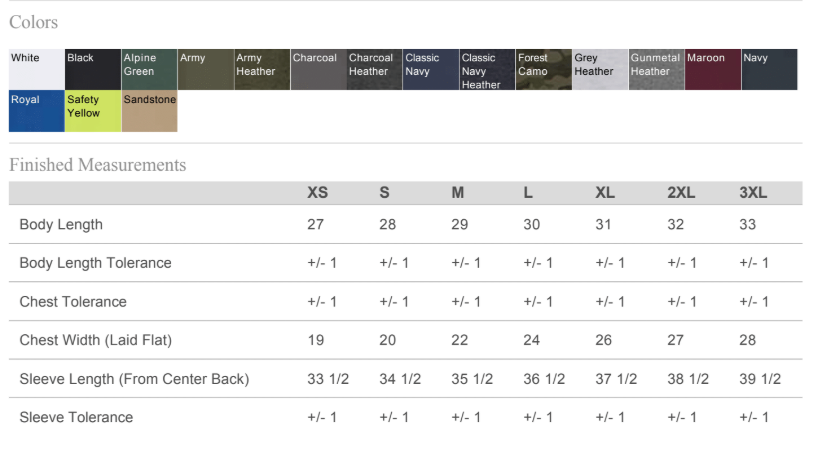
Task: Pick the Maroon color swatch
Action: tap(712, 70)
